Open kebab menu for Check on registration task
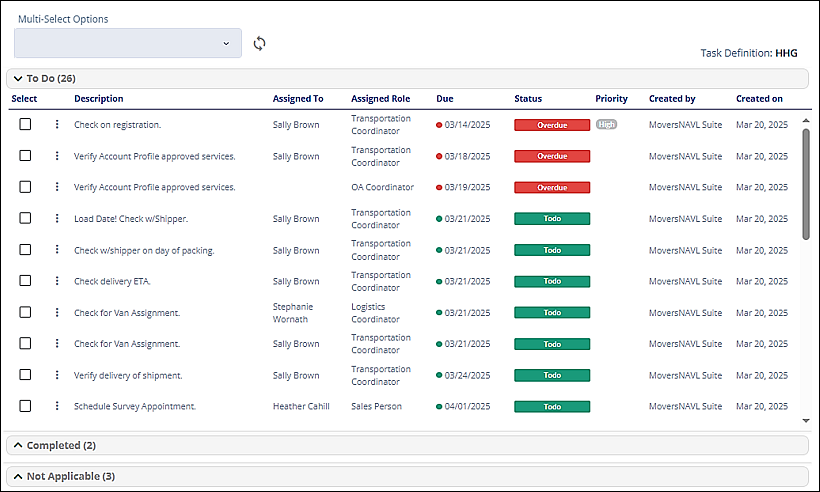This screenshot has height=492, width=820. tap(57, 125)
